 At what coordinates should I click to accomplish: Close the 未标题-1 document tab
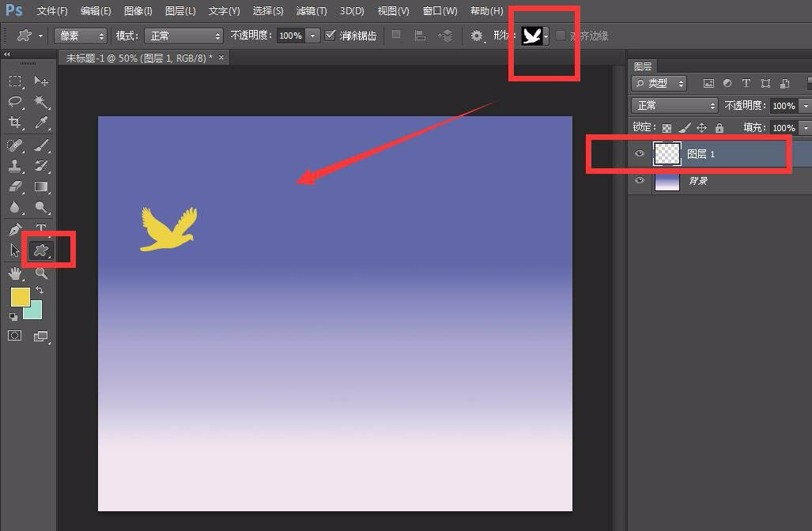pos(221,57)
